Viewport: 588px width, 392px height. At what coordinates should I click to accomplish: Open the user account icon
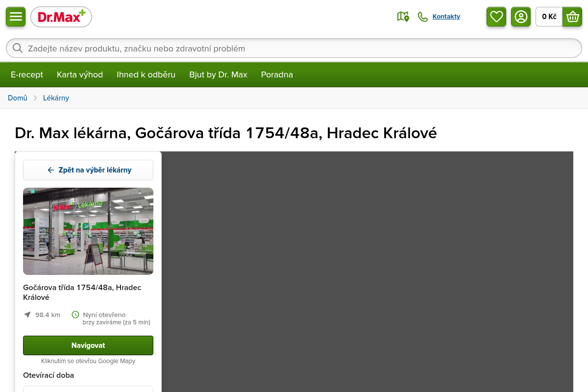point(521,17)
